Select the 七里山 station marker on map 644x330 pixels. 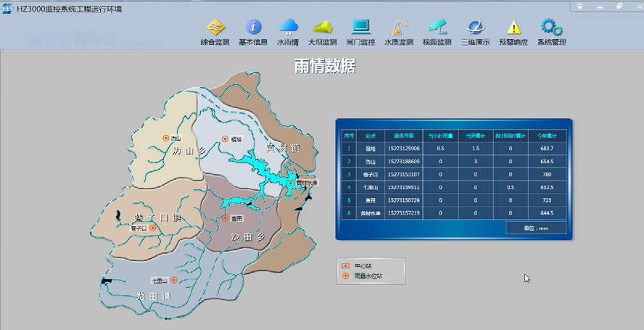click(x=174, y=280)
